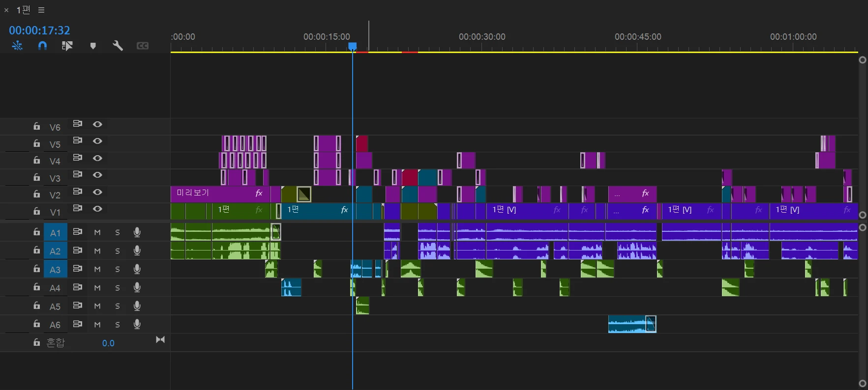Close the 1편 sequence tab
Image resolution: width=868 pixels, height=390 pixels.
coord(6,10)
